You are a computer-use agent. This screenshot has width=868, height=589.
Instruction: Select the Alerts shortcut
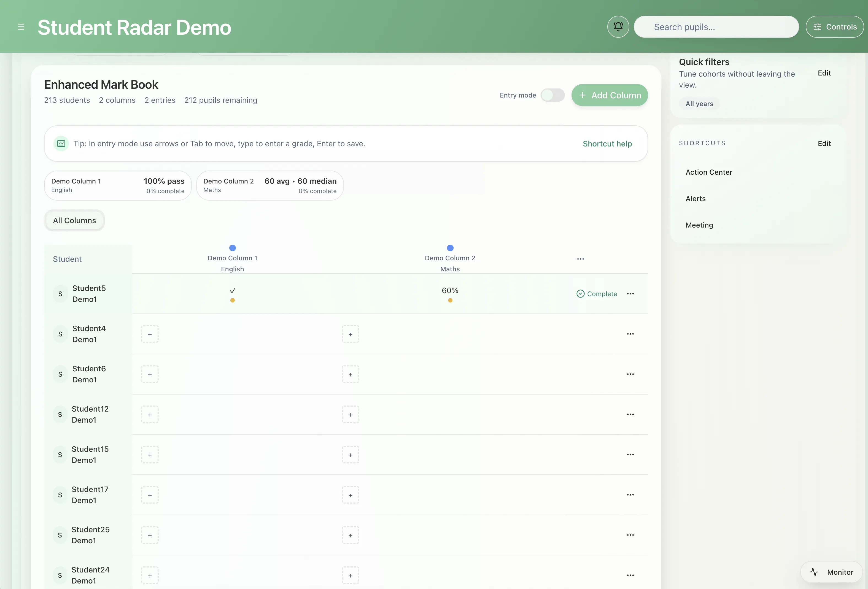[x=696, y=198]
